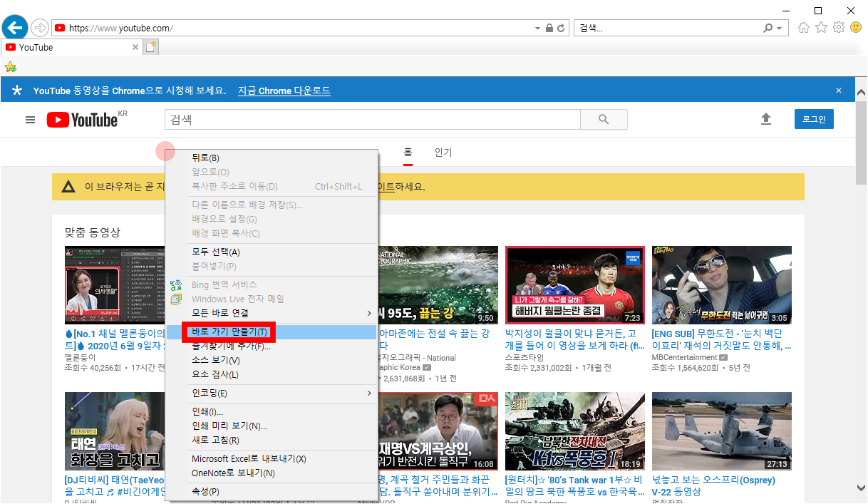Click the warning triangle icon in yellow banner
The height and width of the screenshot is (504, 868).
[68, 187]
